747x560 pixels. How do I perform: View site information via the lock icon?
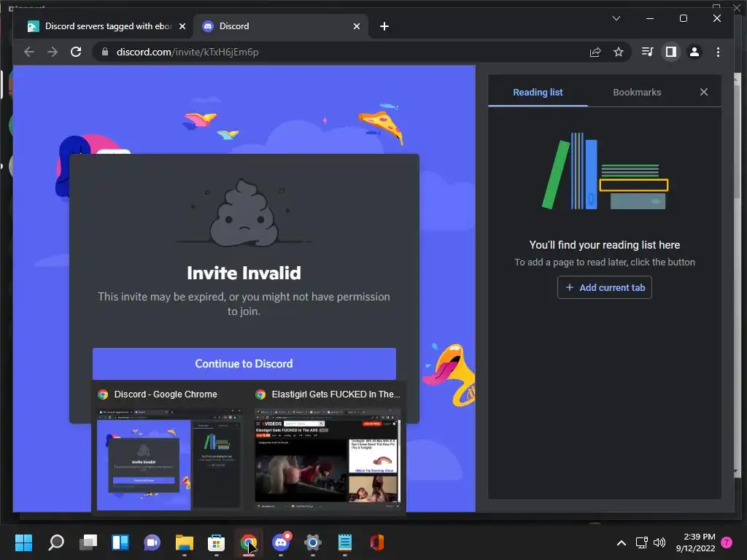[105, 52]
